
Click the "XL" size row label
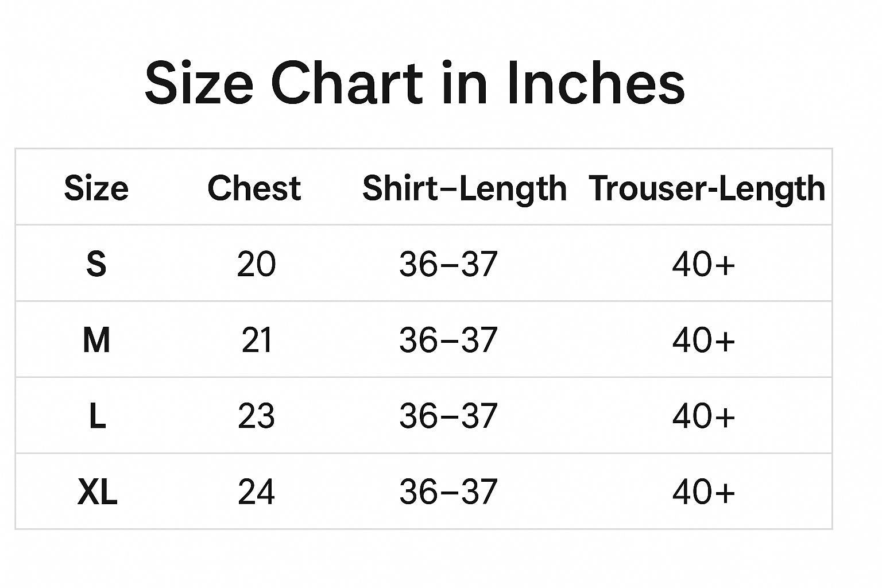point(97,492)
